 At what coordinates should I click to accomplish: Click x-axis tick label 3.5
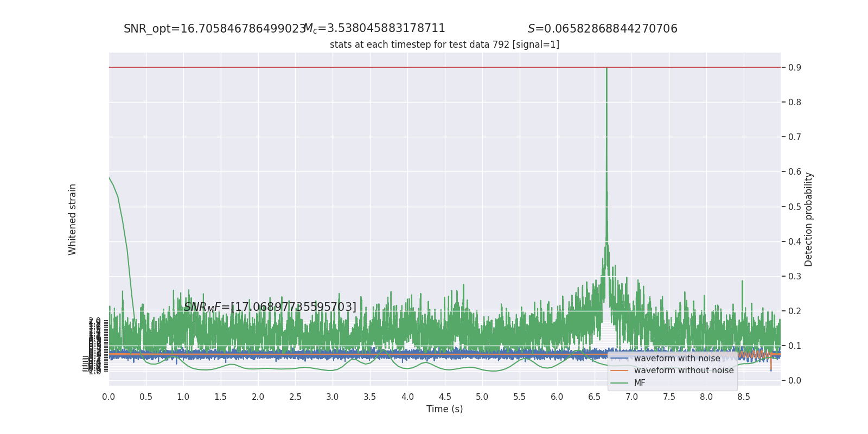(x=370, y=397)
